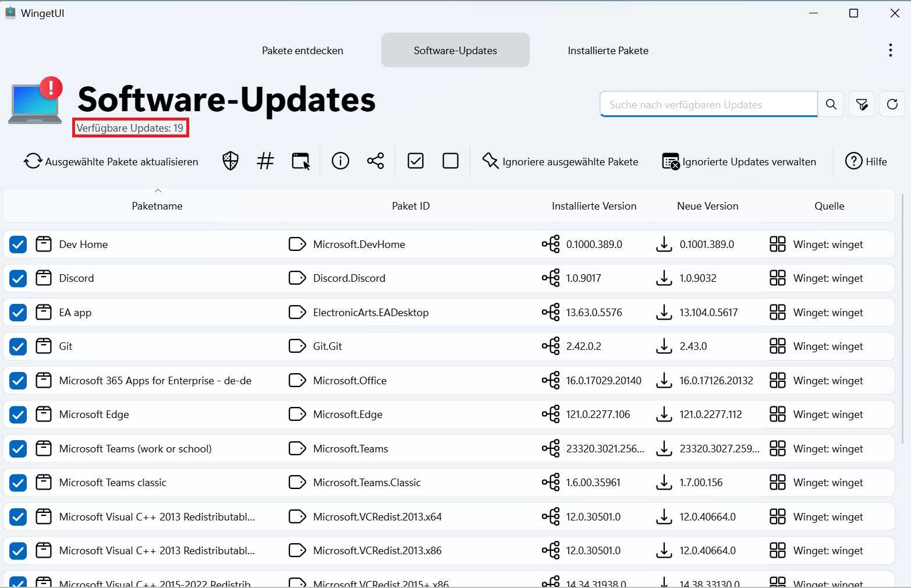Click the WingetUI app icon in title bar
Screen dimensions: 911x588
(10, 13)
